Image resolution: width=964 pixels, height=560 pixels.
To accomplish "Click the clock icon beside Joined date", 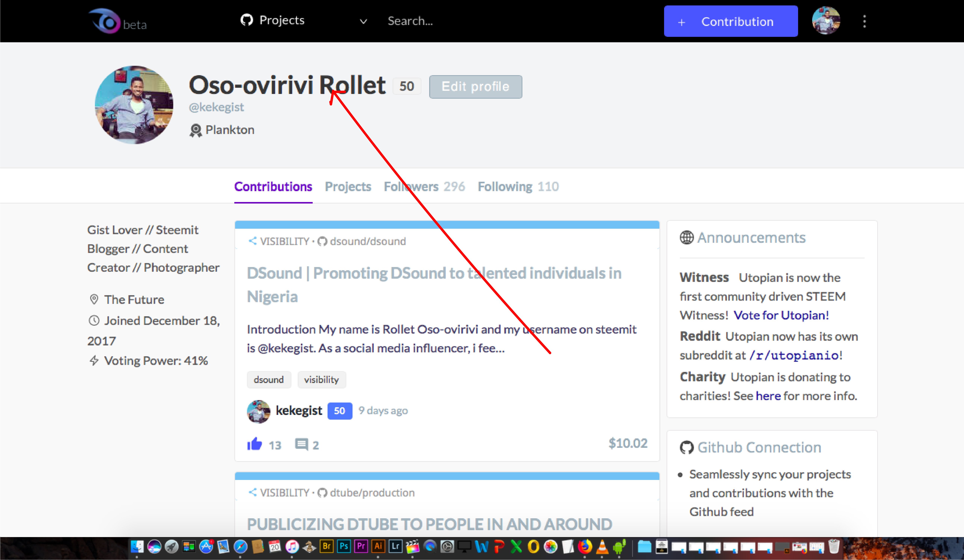I will pyautogui.click(x=94, y=321).
